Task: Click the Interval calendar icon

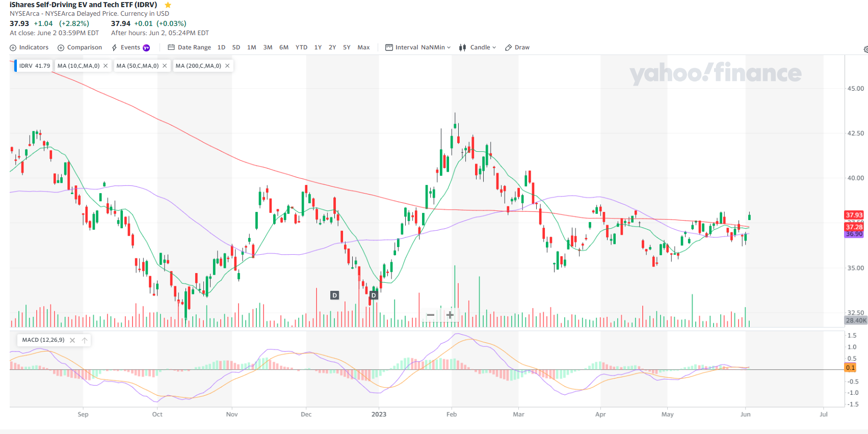Action: point(389,47)
